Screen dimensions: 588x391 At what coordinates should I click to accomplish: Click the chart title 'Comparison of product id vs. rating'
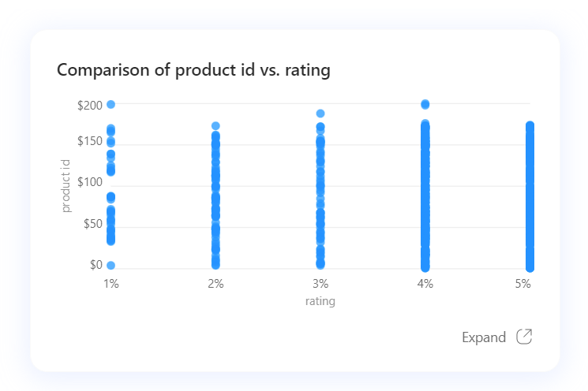(x=193, y=70)
